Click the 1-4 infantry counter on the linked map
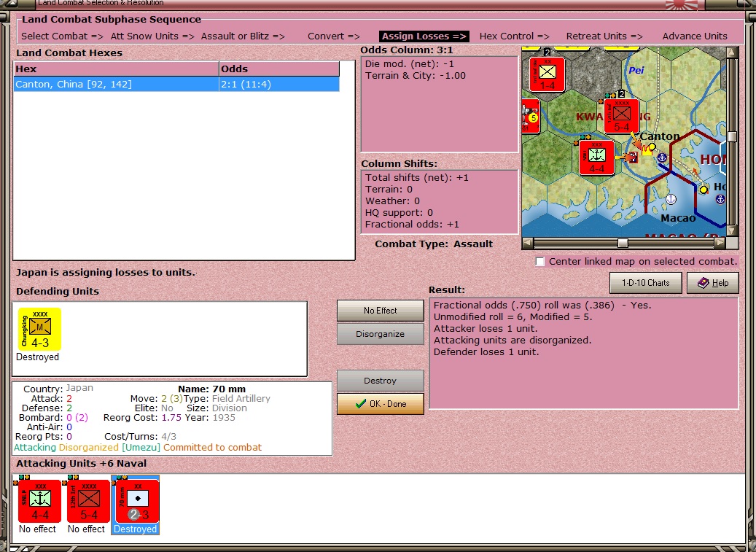Image resolution: width=756 pixels, height=552 pixels. [547, 74]
